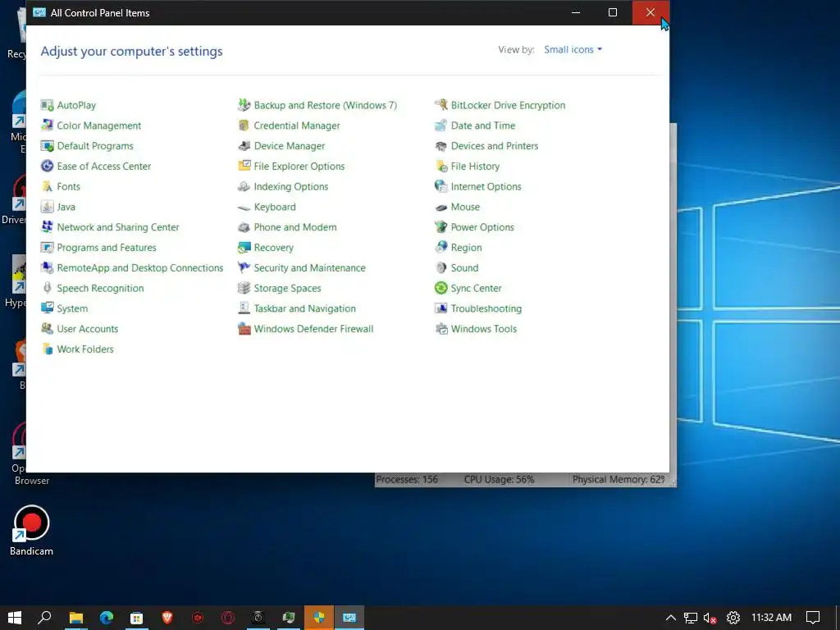Click the Internet Options link
Image resolution: width=840 pixels, height=630 pixels.
coord(486,186)
